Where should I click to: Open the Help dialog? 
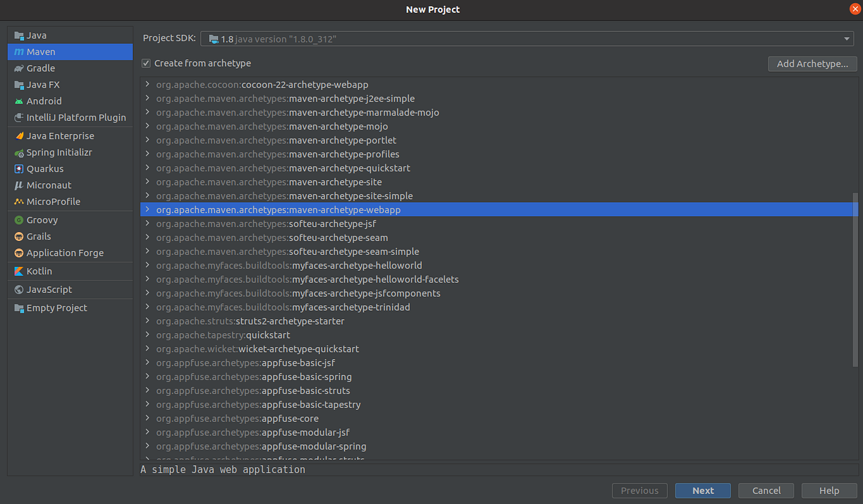coord(829,490)
